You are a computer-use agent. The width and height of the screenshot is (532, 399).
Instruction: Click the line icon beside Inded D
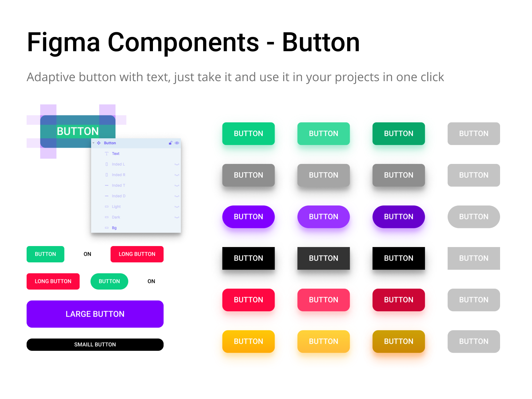106,196
